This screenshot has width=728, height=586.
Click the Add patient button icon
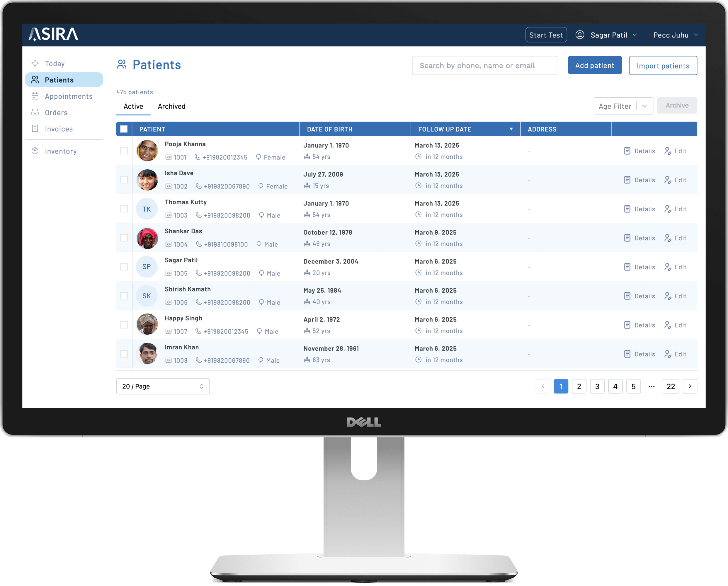595,64
